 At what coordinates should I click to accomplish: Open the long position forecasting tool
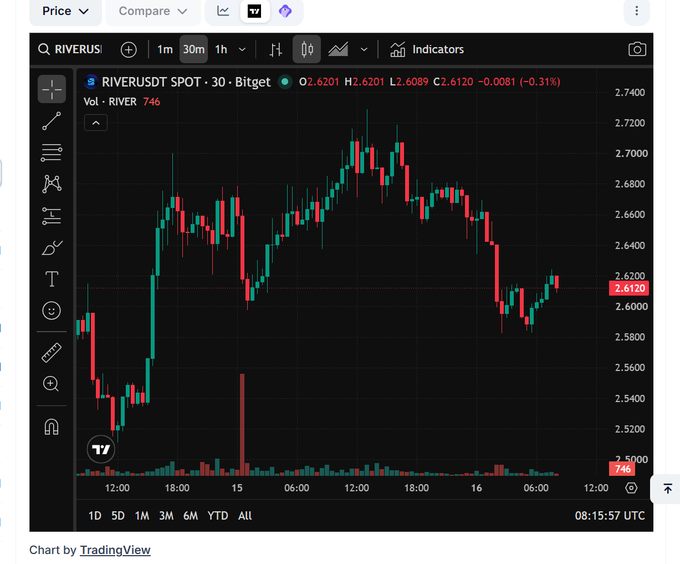click(52, 216)
